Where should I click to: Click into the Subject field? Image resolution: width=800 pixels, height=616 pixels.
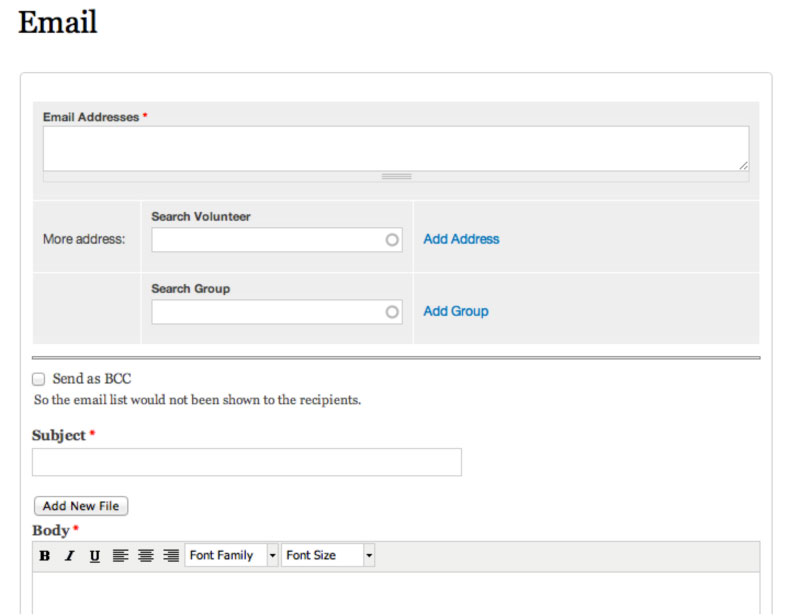[247, 462]
